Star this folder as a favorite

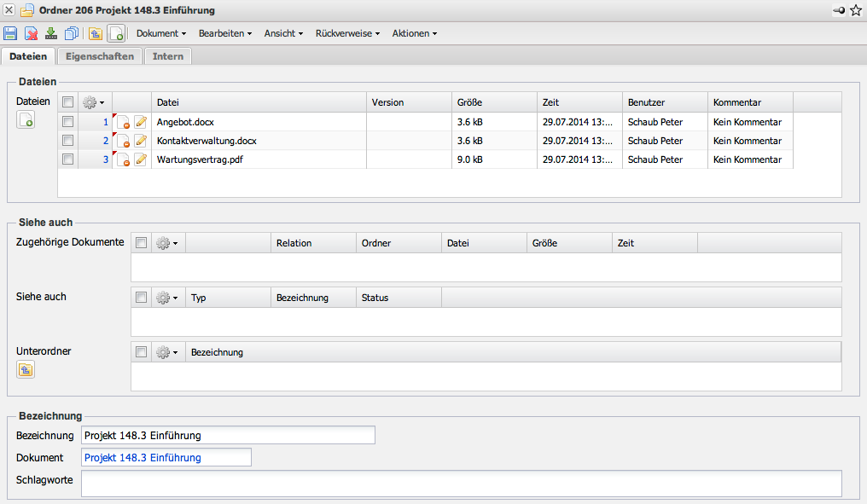[856, 10]
